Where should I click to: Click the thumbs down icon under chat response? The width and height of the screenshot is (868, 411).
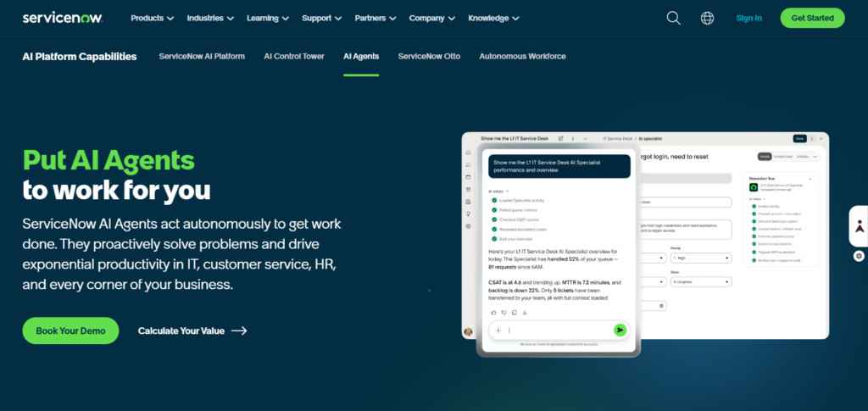click(x=504, y=313)
